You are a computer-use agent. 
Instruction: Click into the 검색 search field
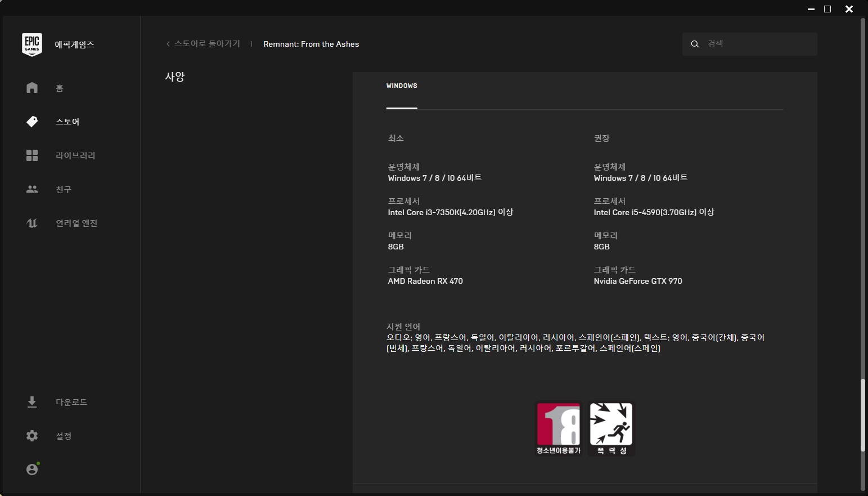click(750, 44)
